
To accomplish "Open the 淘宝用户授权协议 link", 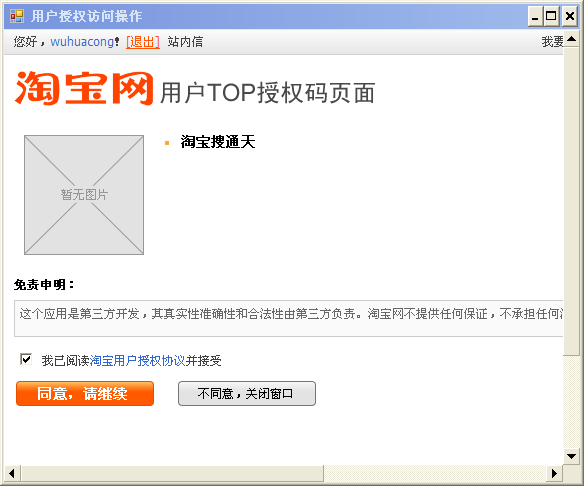I will tap(137, 360).
